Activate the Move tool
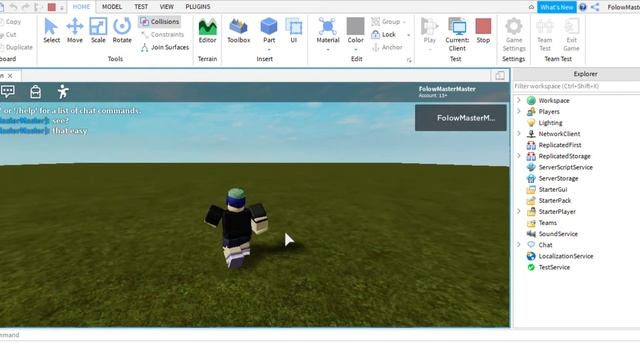 [75, 31]
